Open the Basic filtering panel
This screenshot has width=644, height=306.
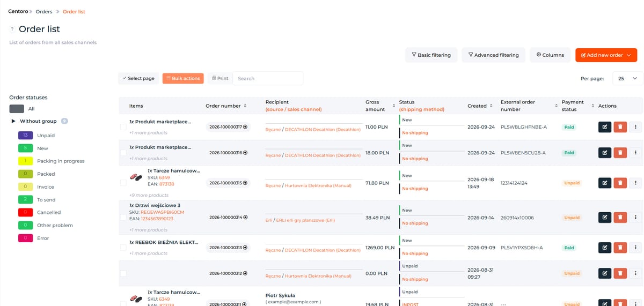[x=431, y=55]
